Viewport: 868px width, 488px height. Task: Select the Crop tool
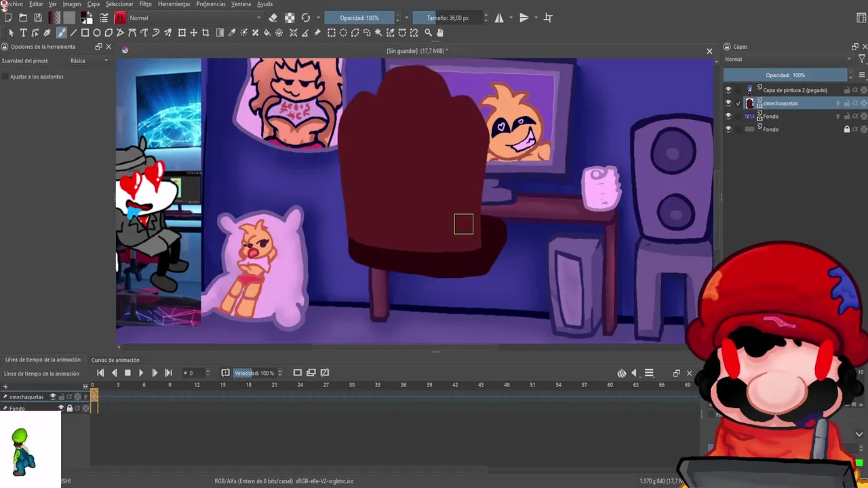click(x=205, y=33)
